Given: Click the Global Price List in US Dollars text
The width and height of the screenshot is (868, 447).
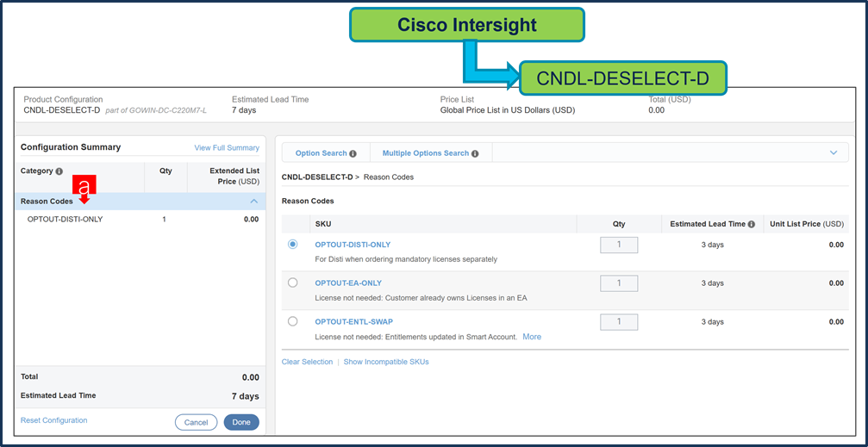Looking at the screenshot, I should 508,110.
